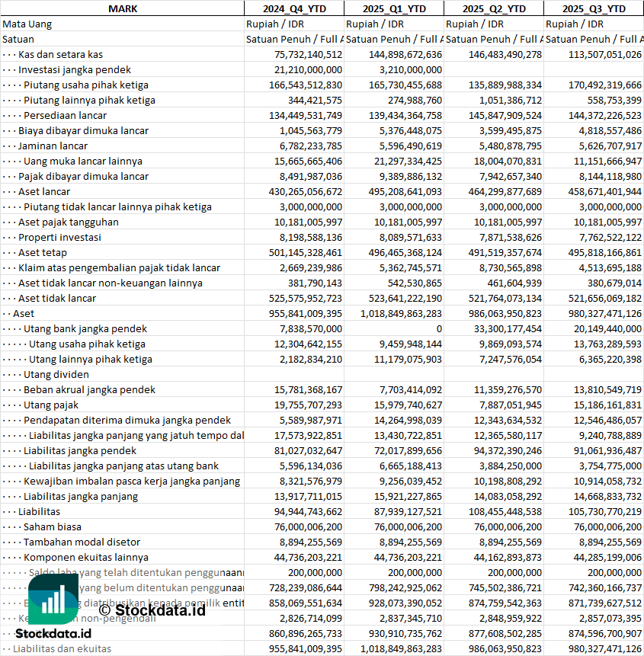Select the Mata Uang row label

(x=27, y=24)
